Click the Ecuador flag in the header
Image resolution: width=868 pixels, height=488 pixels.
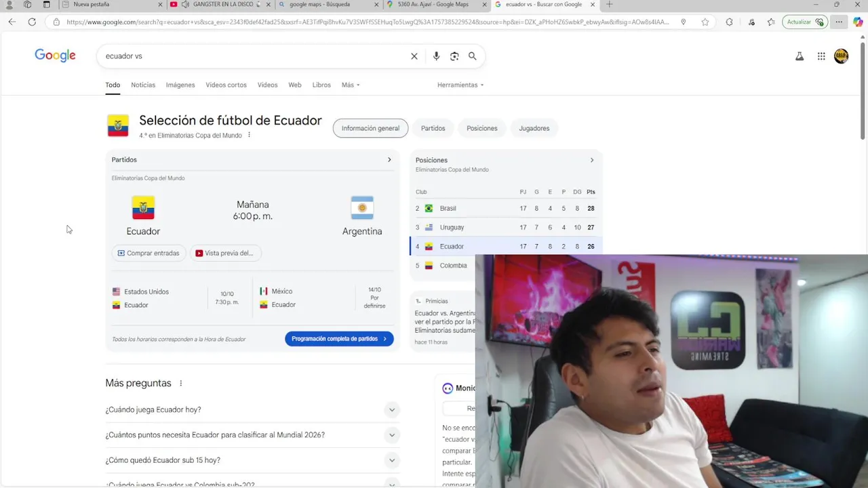click(x=118, y=126)
